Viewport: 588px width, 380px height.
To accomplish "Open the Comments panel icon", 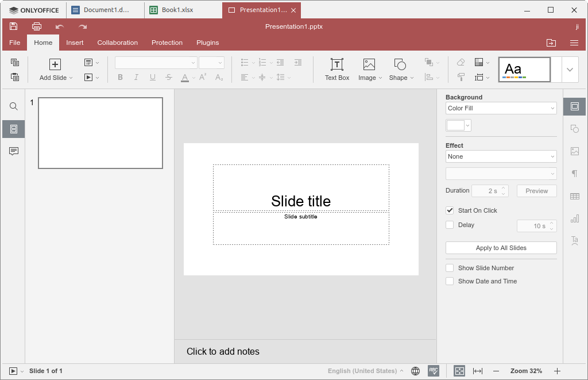I will point(14,151).
